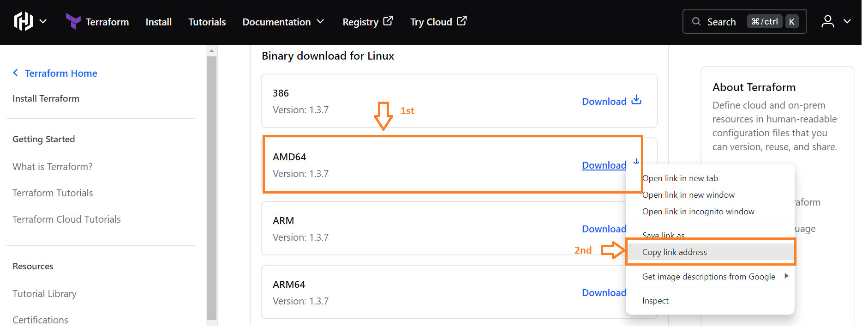Choose Copy link address in context menu

click(711, 252)
